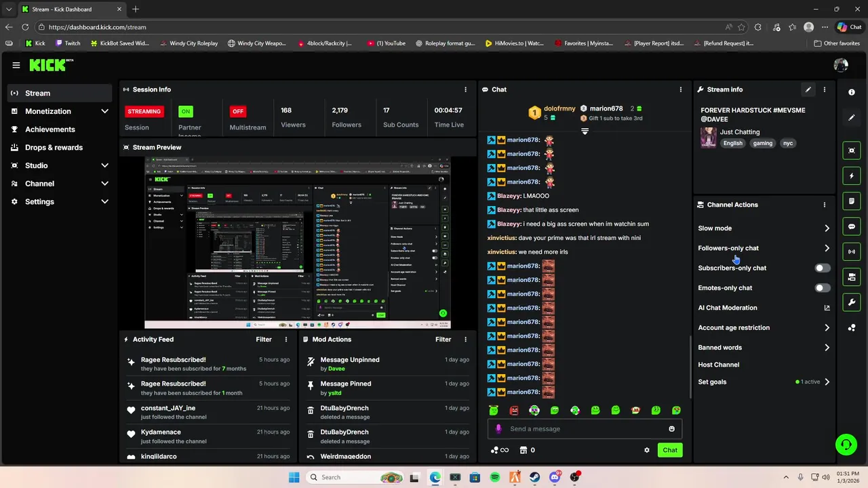The width and height of the screenshot is (868, 488).
Task: Click the three-circles icon at the right rail bottom
Action: click(852, 327)
